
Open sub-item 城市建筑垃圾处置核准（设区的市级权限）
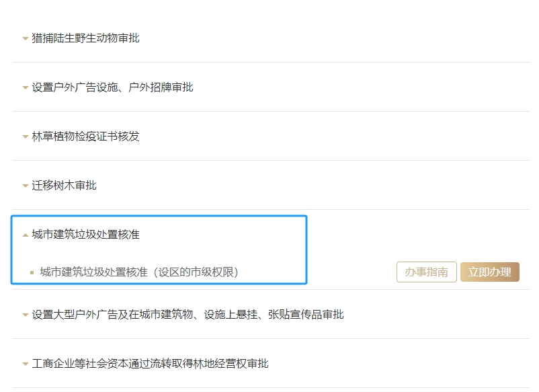139,272
